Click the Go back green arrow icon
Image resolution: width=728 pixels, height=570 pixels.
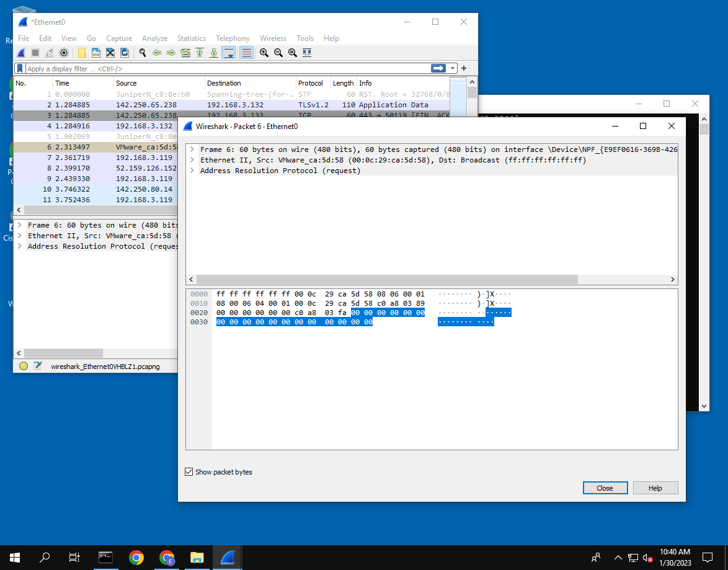[x=157, y=53]
